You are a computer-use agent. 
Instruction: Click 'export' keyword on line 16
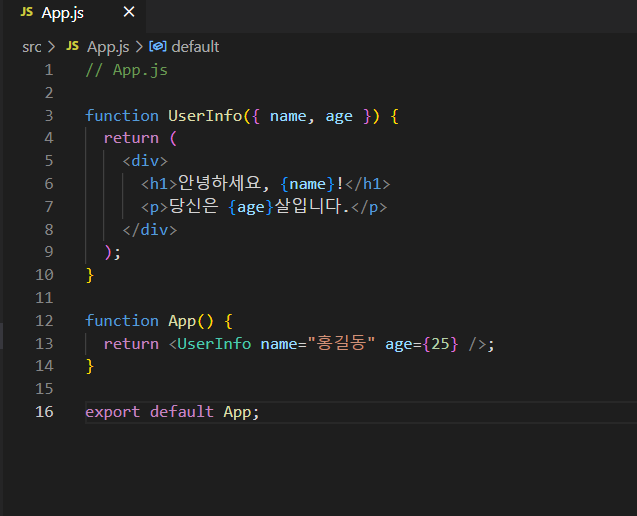(x=113, y=412)
